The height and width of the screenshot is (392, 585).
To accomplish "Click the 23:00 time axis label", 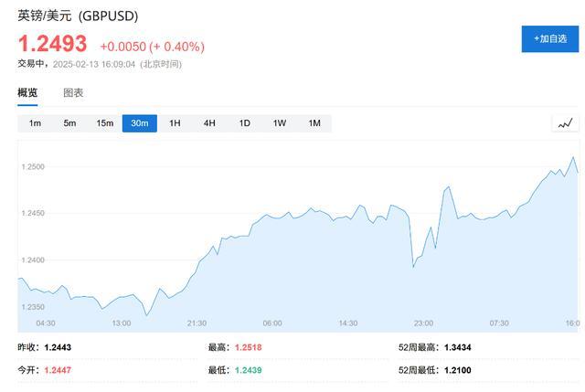I will (423, 323).
